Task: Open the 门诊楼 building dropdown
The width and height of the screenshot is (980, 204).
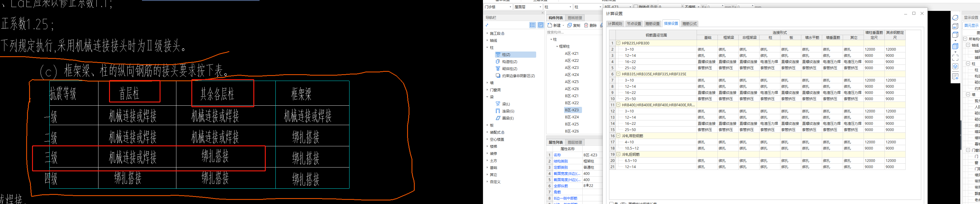Action: [498, 7]
